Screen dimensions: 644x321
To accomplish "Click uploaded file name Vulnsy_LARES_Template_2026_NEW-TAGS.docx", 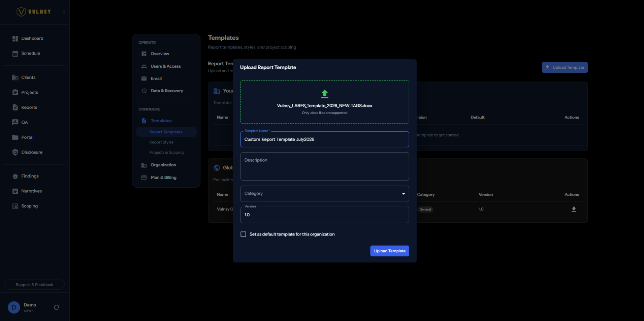I will click(x=325, y=106).
